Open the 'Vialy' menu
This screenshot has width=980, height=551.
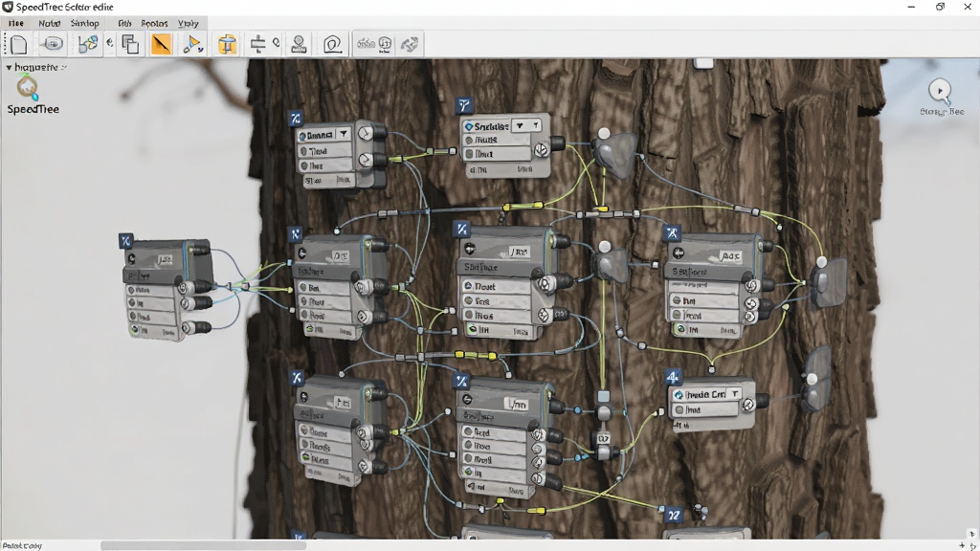click(x=188, y=23)
